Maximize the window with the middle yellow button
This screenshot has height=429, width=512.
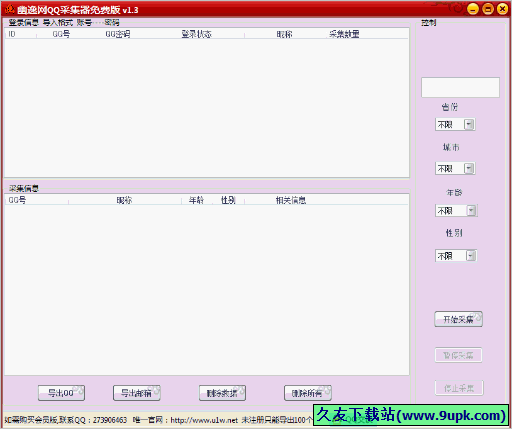488,9
